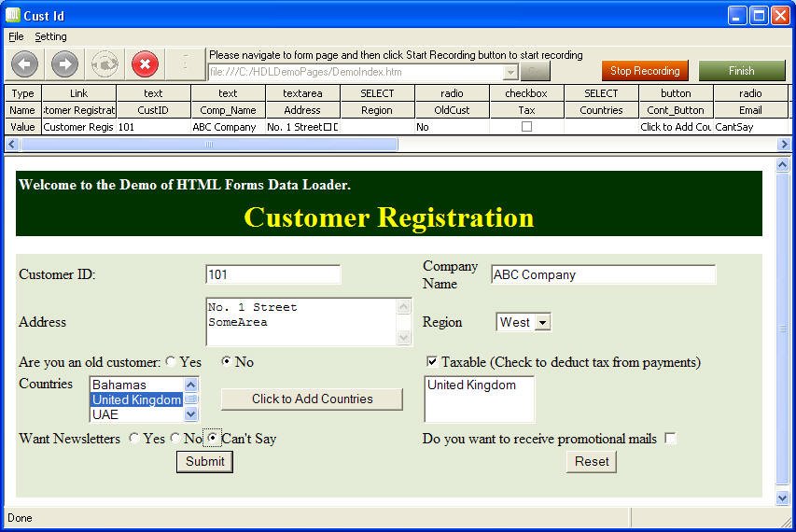Screen dimensions: 796x532
Task: Click the Stop Recording button
Action: pyautogui.click(x=645, y=71)
